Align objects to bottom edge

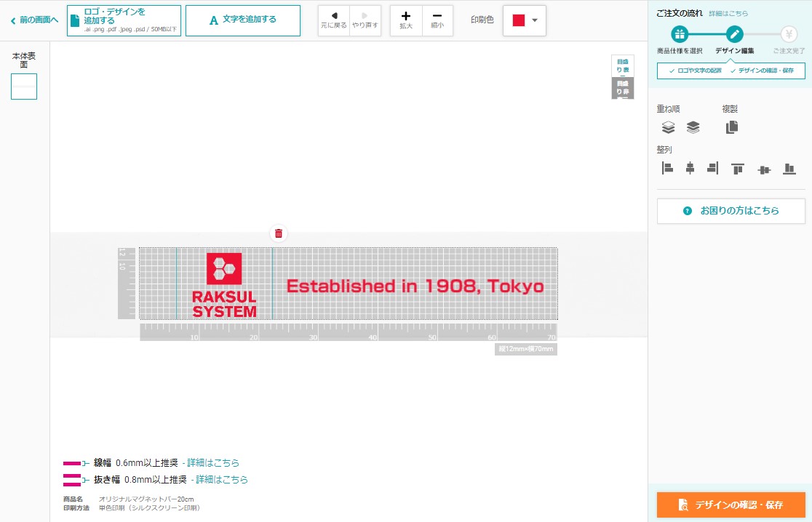789,169
